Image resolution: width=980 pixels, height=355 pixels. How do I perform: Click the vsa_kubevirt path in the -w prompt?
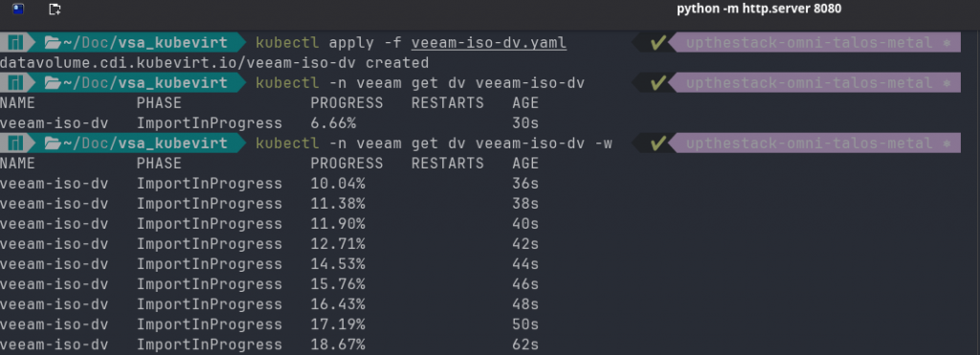pyautogui.click(x=172, y=144)
